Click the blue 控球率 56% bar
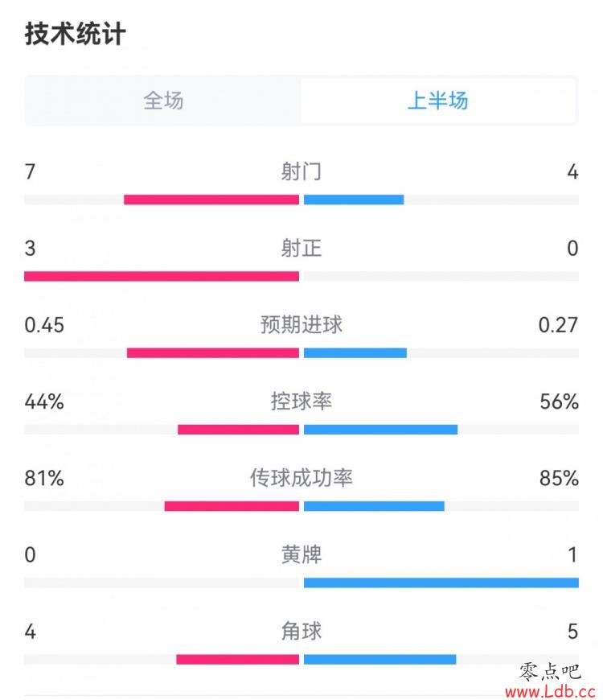The width and height of the screenshot is (603, 700). (x=381, y=430)
